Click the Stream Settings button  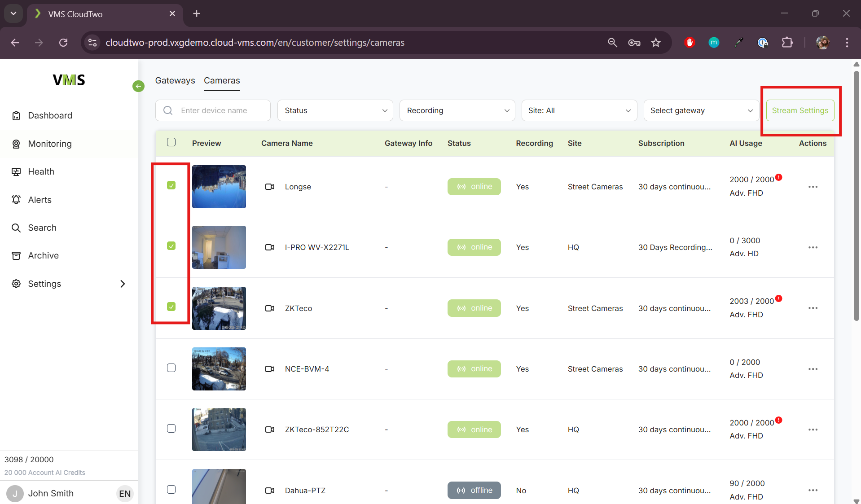click(800, 110)
